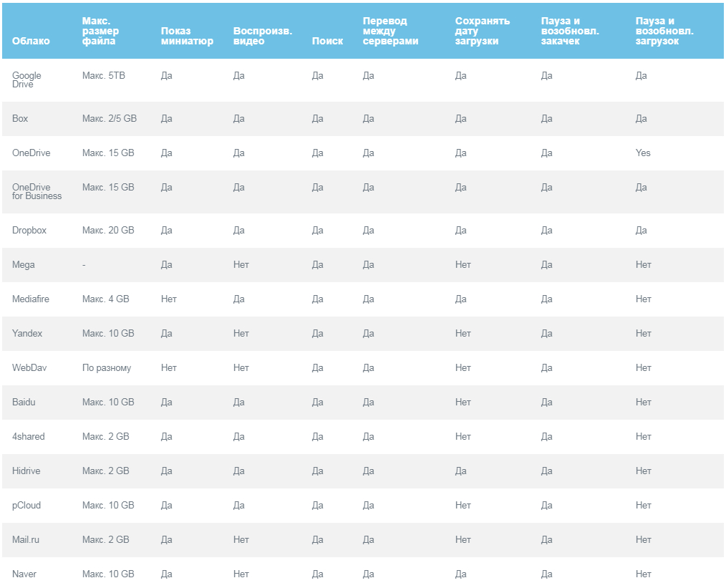Select the "Сохранять дату загрузки" header
Screen dimensions: 726x588
point(482,31)
